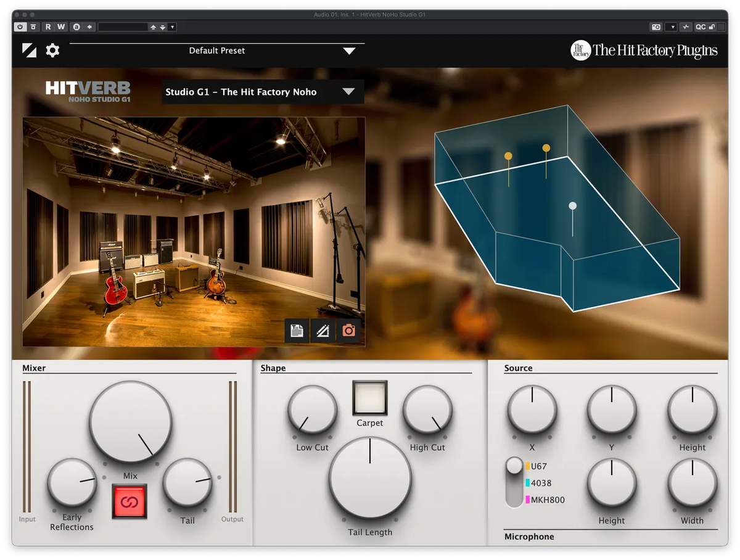Open the Studio G1 room selector dropdown
This screenshot has height=560, width=740.
(263, 92)
